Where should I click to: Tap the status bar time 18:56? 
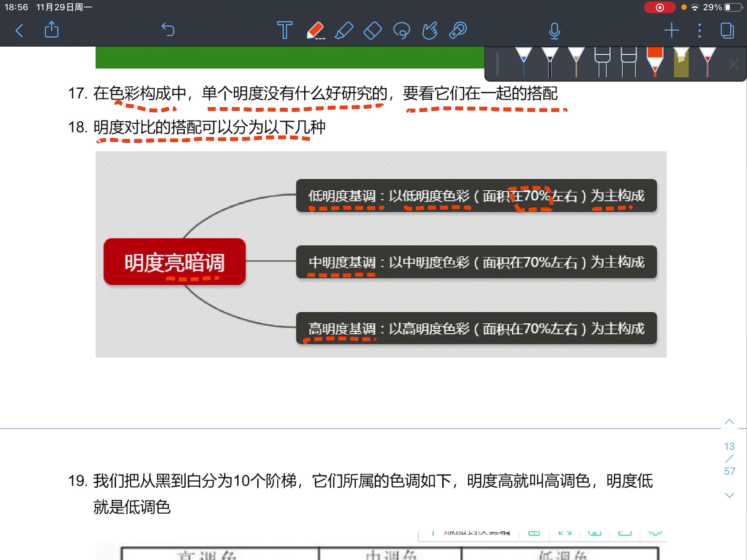click(x=16, y=7)
